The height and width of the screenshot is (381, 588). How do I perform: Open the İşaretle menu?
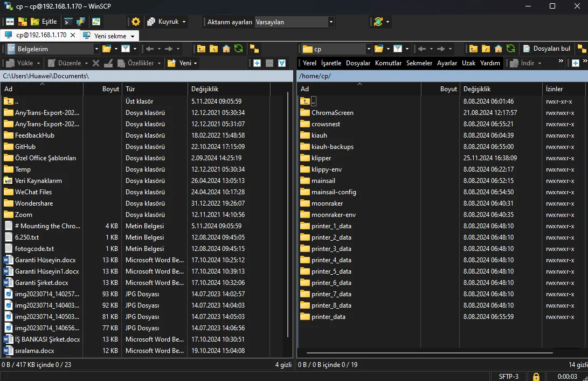[x=331, y=63]
